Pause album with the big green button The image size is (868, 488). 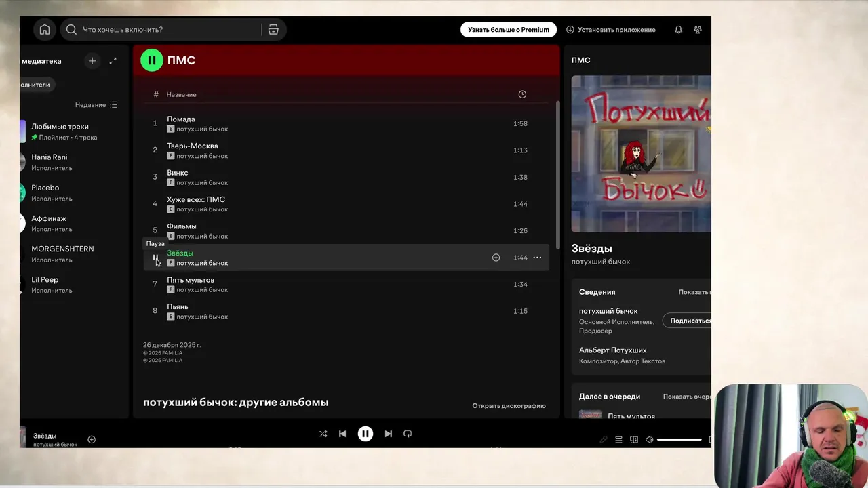coord(152,60)
